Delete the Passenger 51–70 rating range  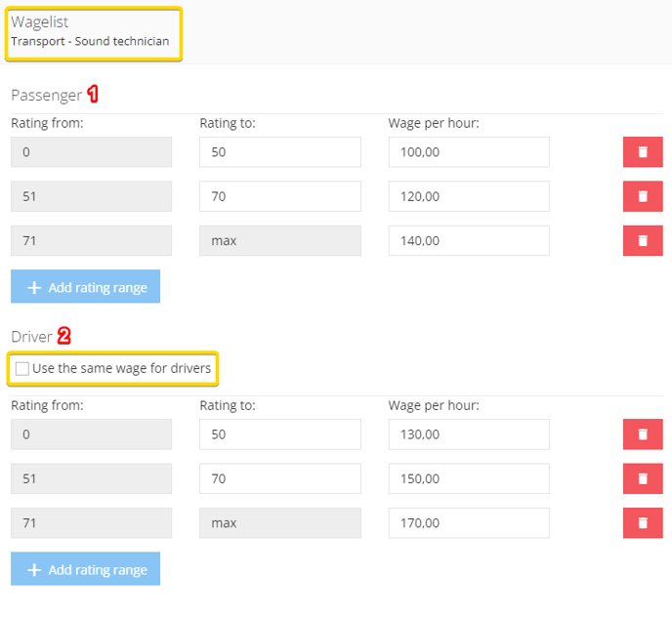pos(643,196)
